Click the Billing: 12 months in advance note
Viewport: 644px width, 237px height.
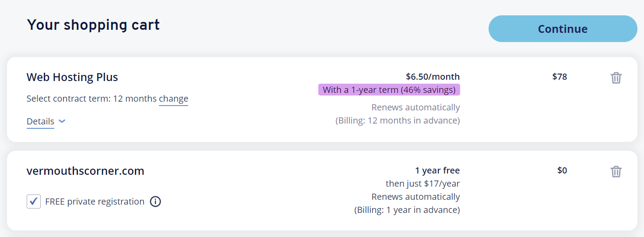[398, 120]
